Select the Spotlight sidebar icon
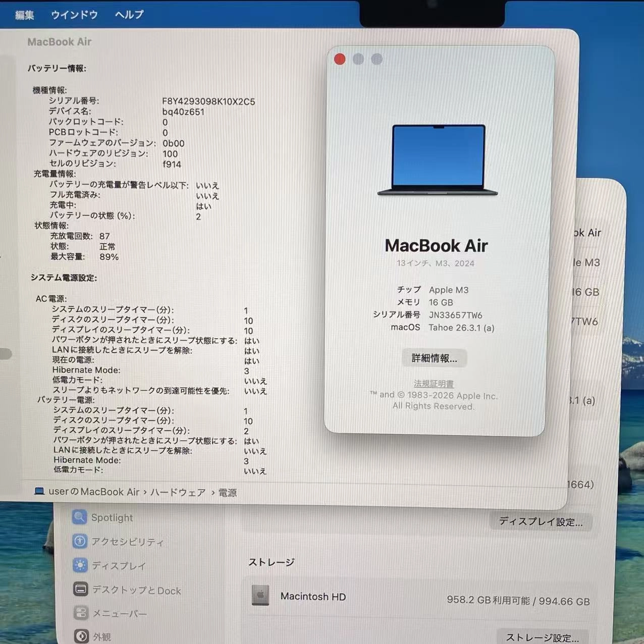Image resolution: width=644 pixels, height=644 pixels. point(79,517)
